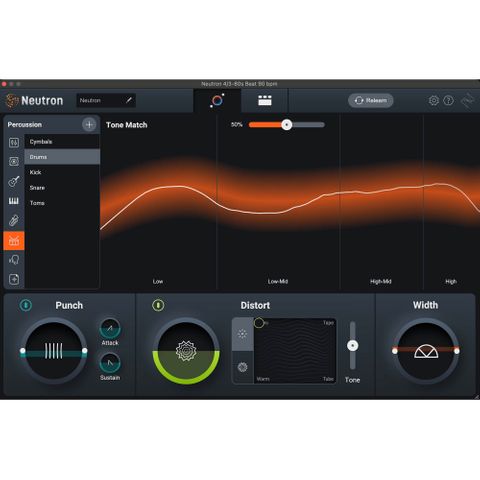Click the Low band label
The image size is (480, 480).
click(x=158, y=281)
